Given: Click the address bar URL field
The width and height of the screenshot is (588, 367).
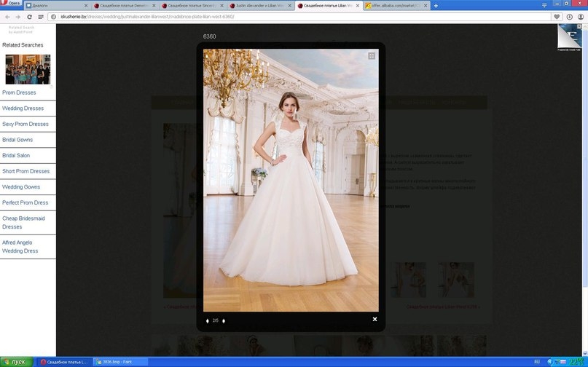Looking at the screenshot, I should coord(291,16).
